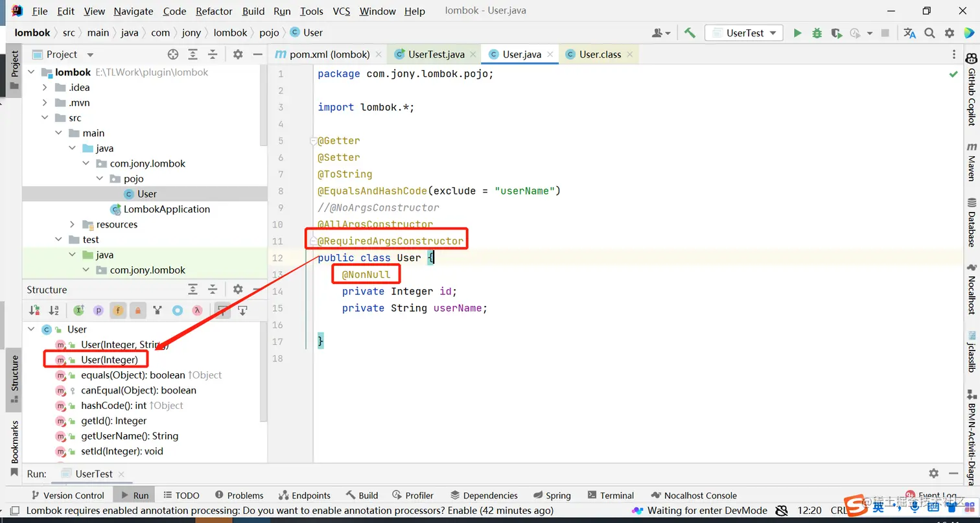Open the UserTest run configuration dropdown
980x523 pixels.
pyautogui.click(x=744, y=33)
